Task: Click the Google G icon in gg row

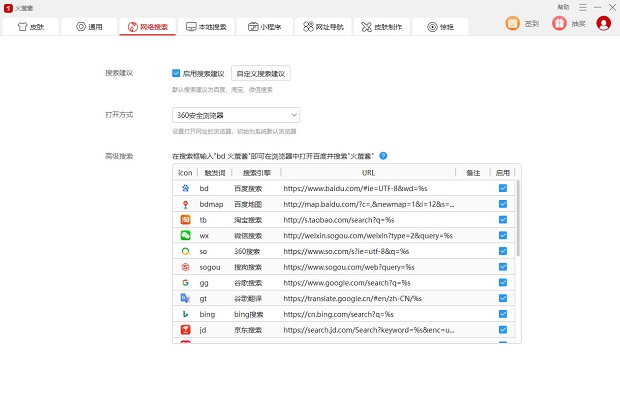Action: 185,283
